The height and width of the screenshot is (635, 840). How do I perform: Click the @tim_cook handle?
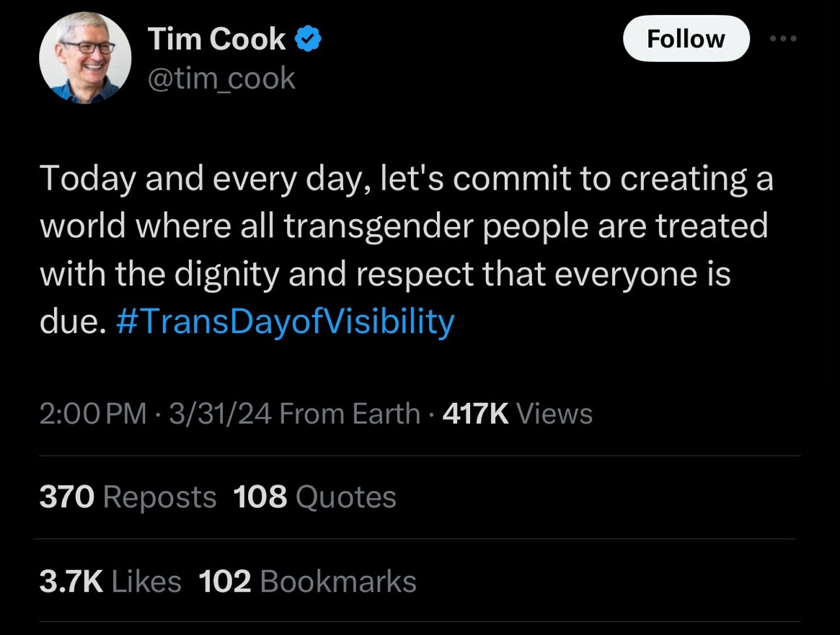pyautogui.click(x=221, y=78)
